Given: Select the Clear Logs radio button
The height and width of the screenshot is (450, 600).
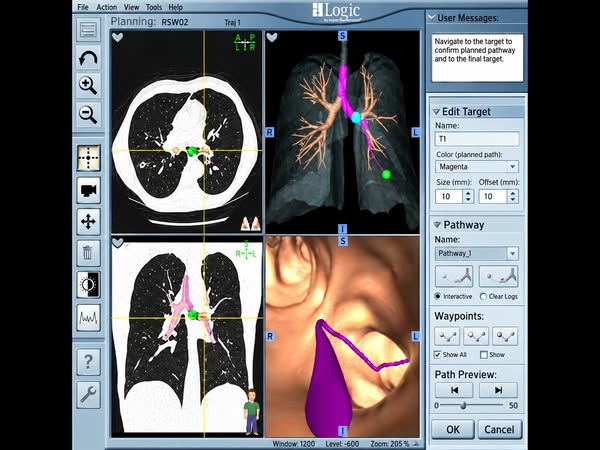Looking at the screenshot, I should point(483,297).
